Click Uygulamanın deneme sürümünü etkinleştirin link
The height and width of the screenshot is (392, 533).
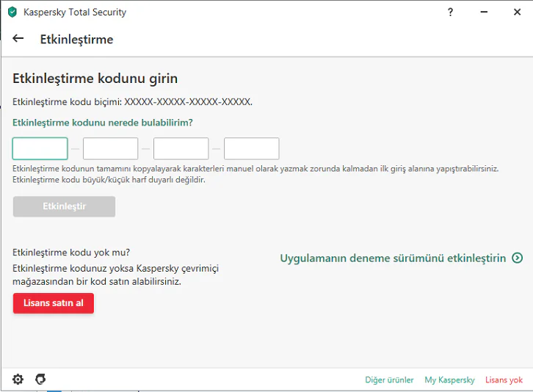[x=393, y=258]
